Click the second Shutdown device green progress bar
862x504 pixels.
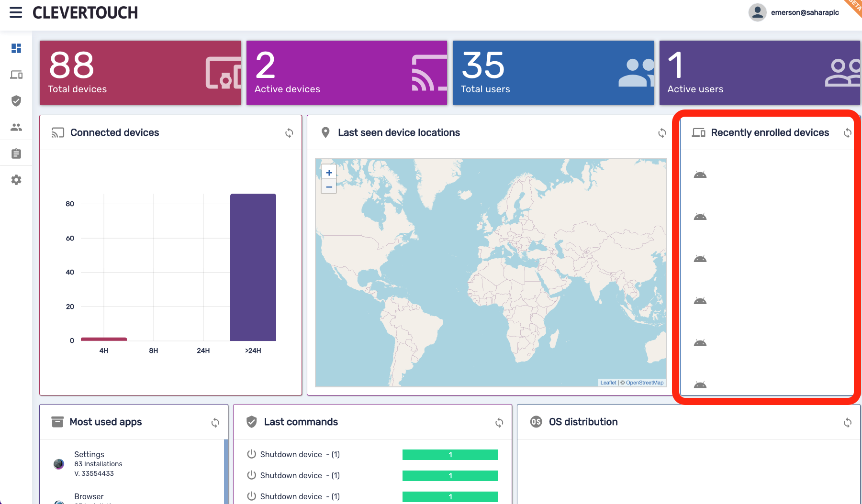pos(450,476)
